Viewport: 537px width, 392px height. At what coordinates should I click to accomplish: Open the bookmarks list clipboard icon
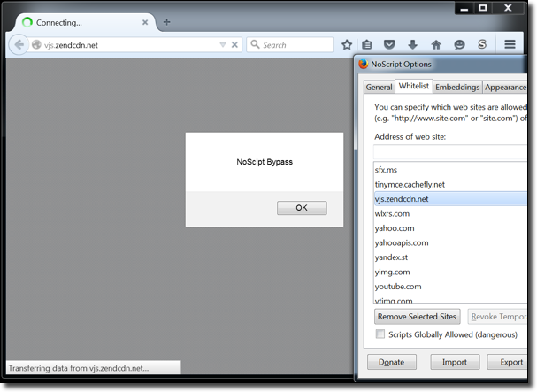tap(367, 44)
